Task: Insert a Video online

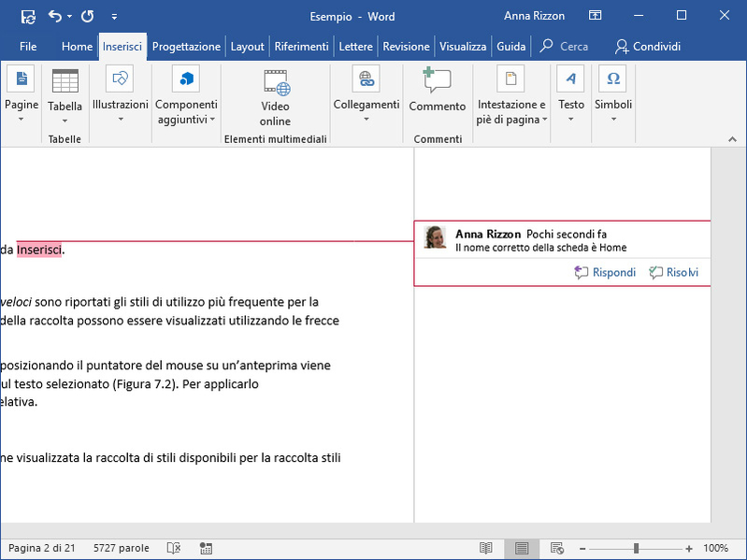Action: tap(276, 98)
